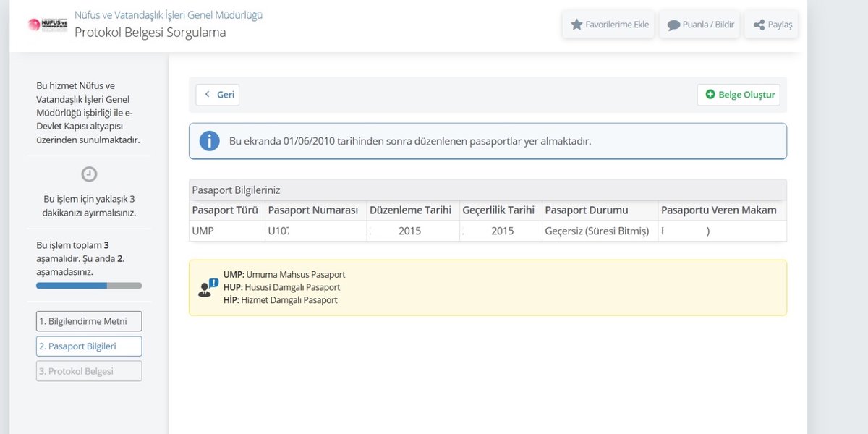This screenshot has width=868, height=434.
Task: Click the blue info circle icon
Action: pos(209,141)
